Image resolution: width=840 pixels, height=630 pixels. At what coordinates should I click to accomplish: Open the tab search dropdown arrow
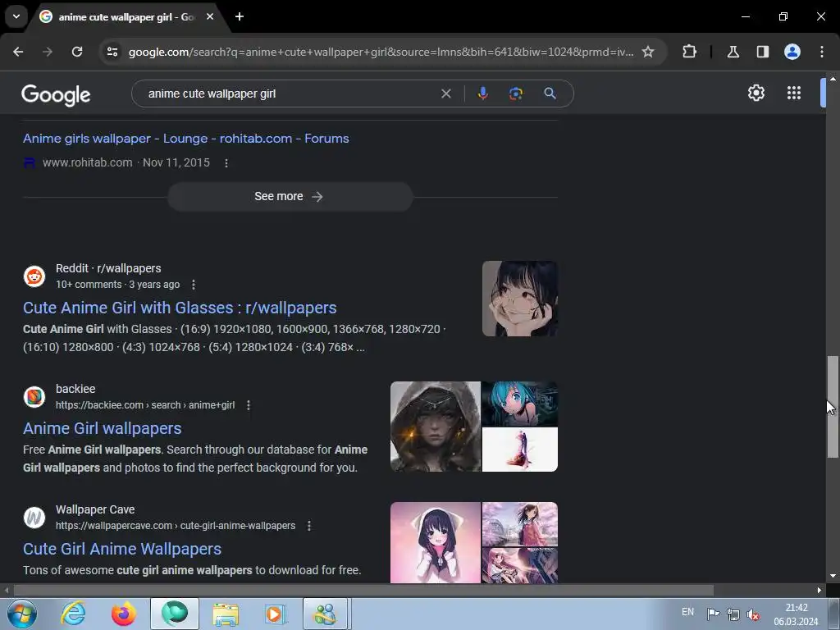pyautogui.click(x=16, y=16)
